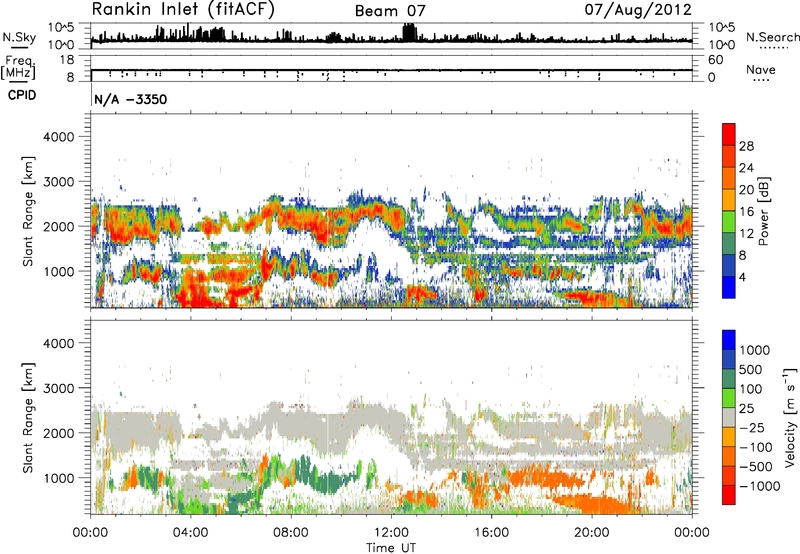Select the 'Power [dB]' colorbar label
The image size is (800, 554).
coord(764,211)
